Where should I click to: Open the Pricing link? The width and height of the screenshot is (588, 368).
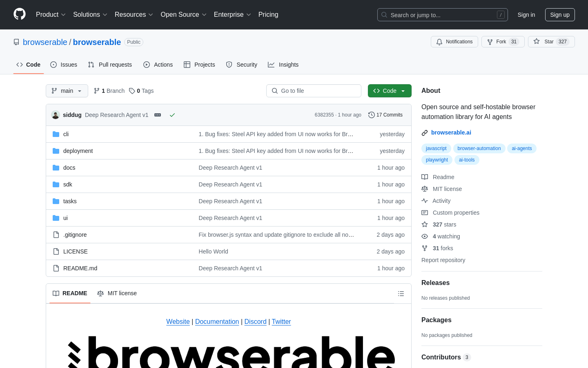click(268, 14)
